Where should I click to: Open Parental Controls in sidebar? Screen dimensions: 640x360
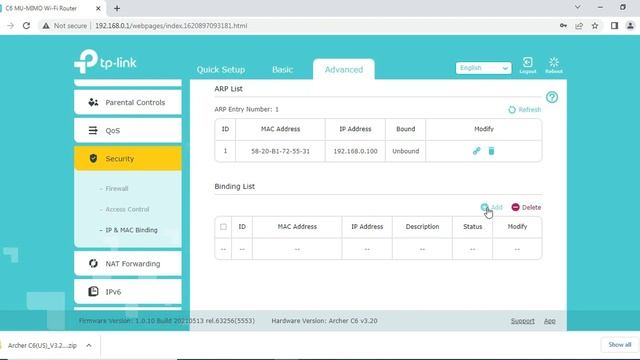[x=128, y=102]
